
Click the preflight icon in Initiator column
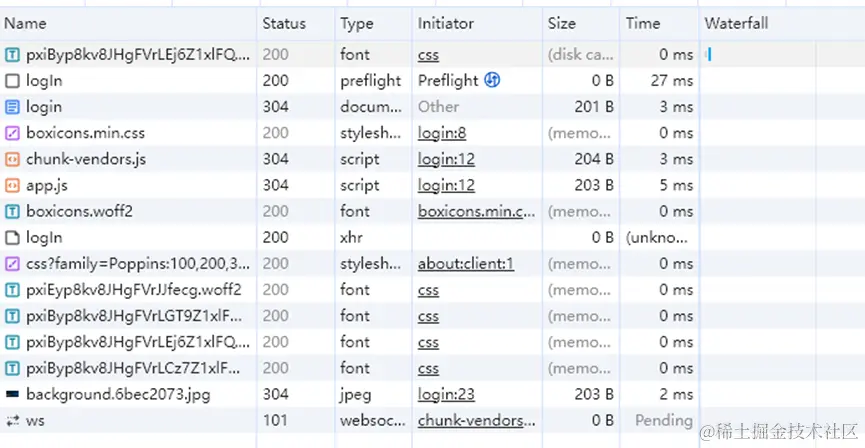(492, 81)
